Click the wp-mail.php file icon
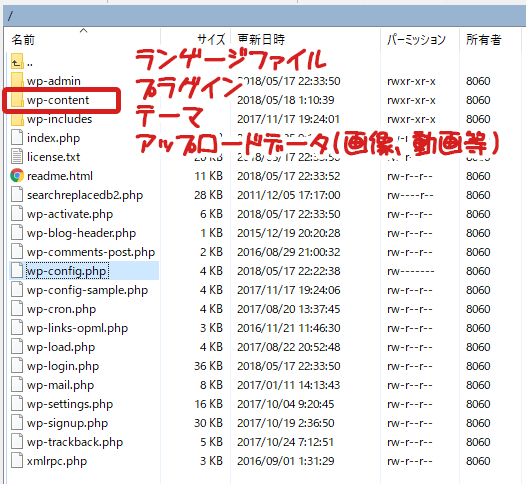 click(17, 385)
